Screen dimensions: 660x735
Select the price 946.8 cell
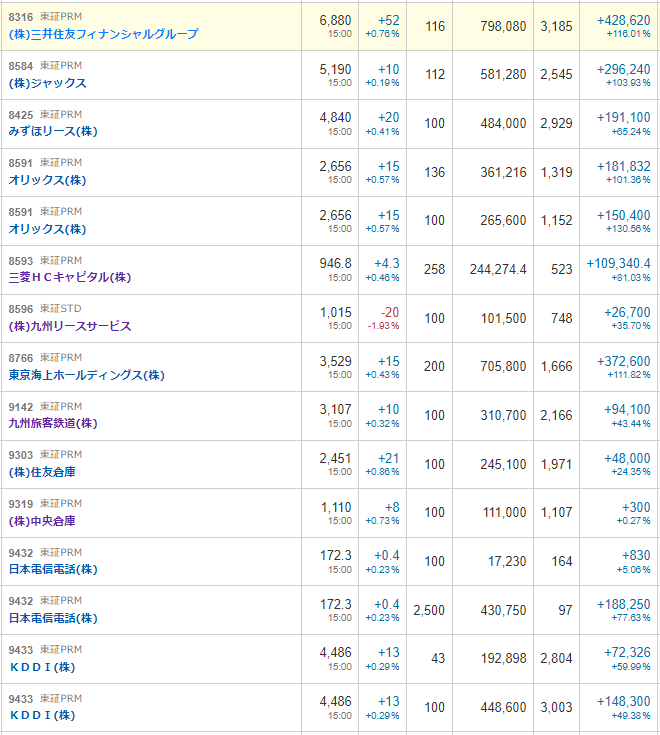pos(335,263)
